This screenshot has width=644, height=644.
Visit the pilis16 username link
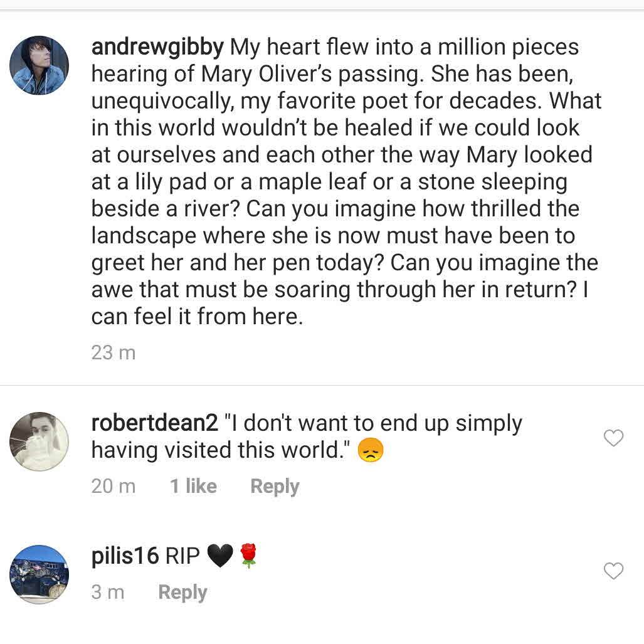(125, 556)
